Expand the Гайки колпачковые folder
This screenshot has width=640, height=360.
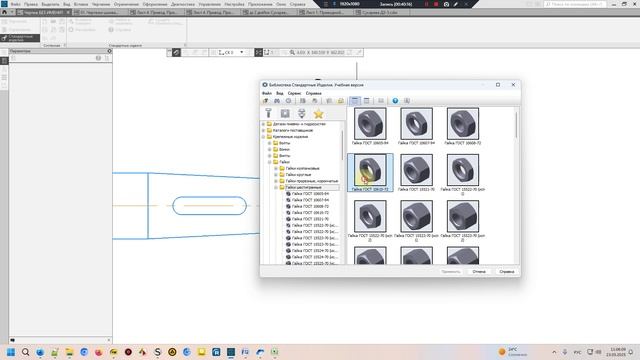click(x=276, y=168)
